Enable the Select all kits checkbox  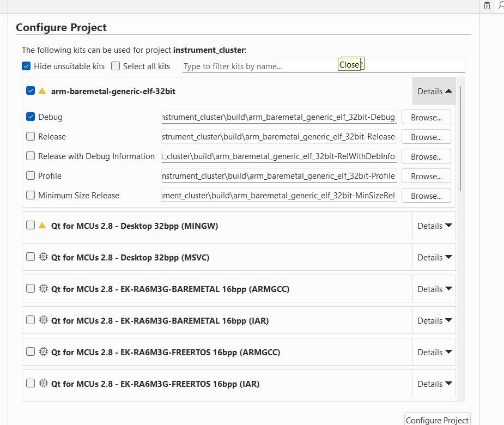tap(116, 66)
